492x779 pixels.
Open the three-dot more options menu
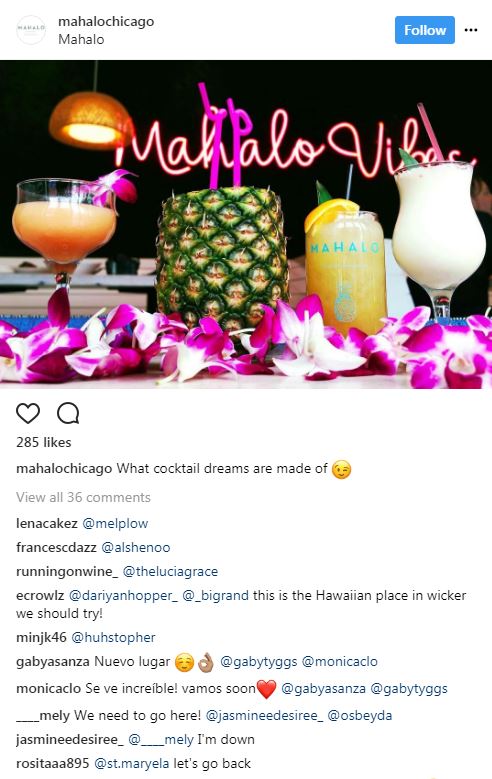pyautogui.click(x=471, y=30)
